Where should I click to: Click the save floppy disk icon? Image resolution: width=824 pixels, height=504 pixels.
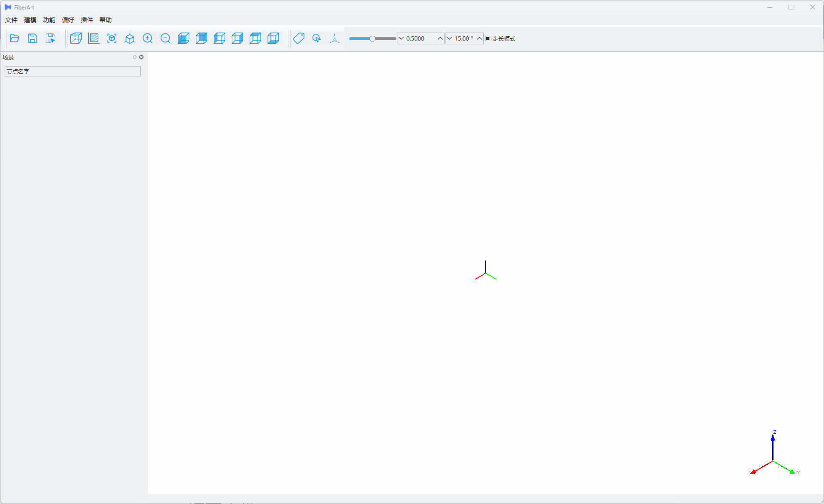pyautogui.click(x=33, y=39)
